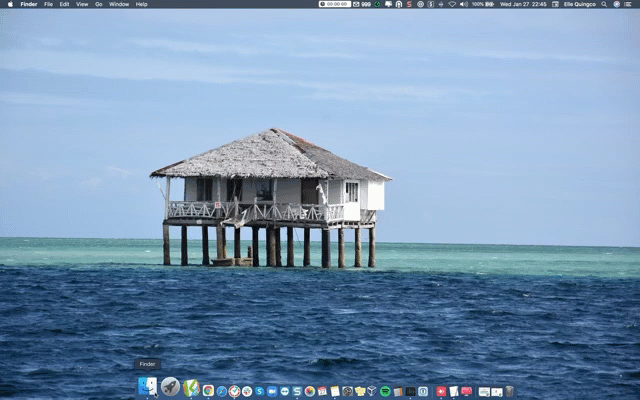Open Photos app in Dock
This screenshot has height=400, width=640.
click(310, 391)
